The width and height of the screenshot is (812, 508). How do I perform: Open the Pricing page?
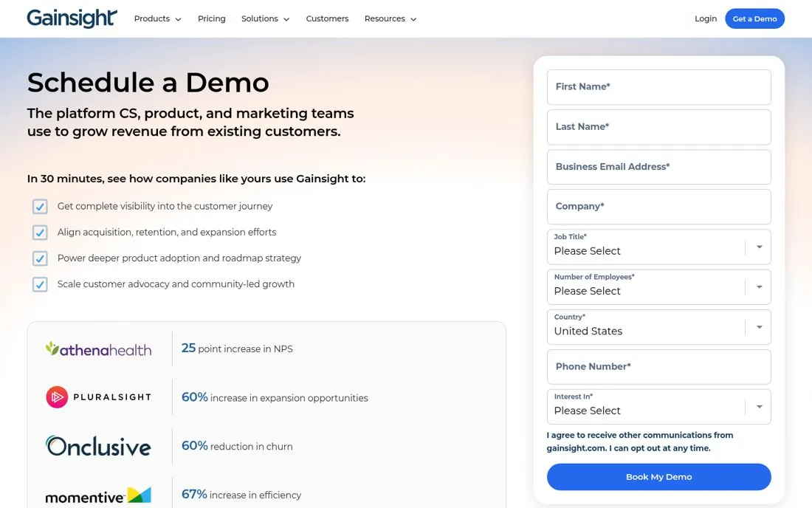[x=211, y=18]
